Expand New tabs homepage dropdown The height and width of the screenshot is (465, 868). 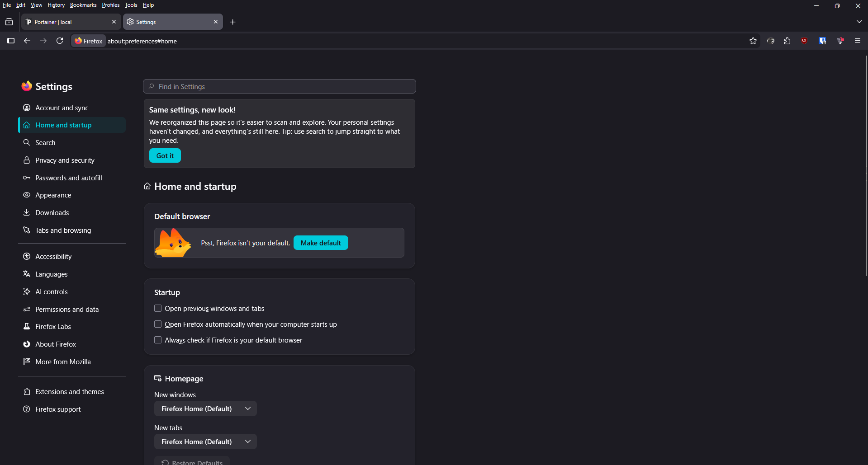[205, 442]
